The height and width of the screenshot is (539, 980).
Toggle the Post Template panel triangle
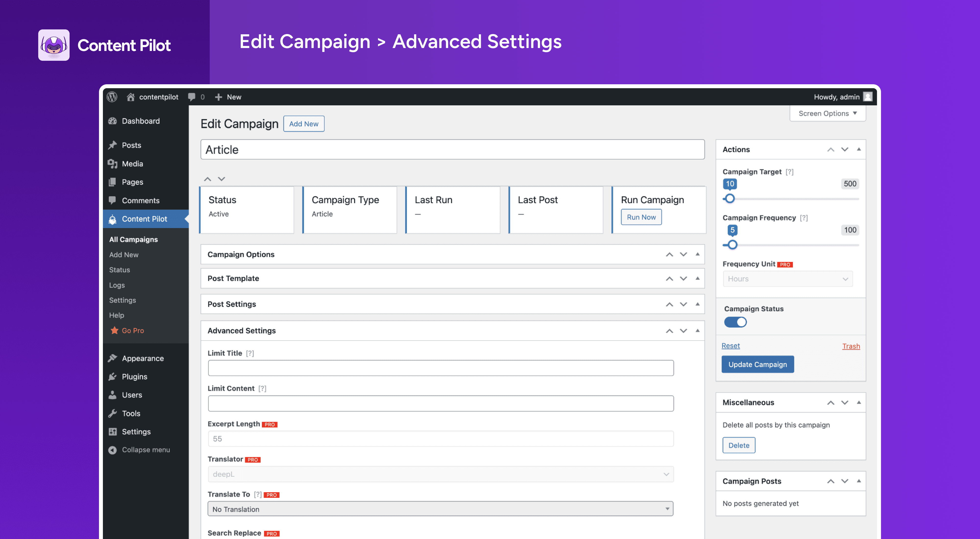coord(697,278)
